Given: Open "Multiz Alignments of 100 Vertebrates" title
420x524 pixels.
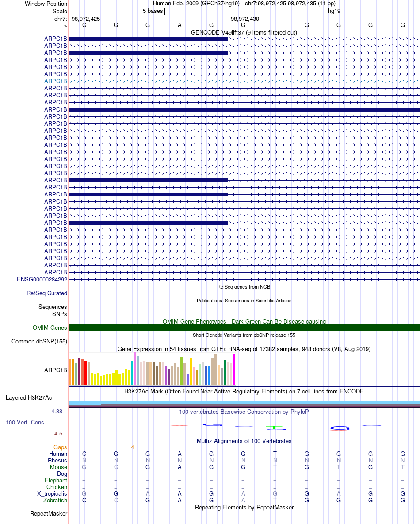Looking at the screenshot, I should pyautogui.click(x=244, y=441).
